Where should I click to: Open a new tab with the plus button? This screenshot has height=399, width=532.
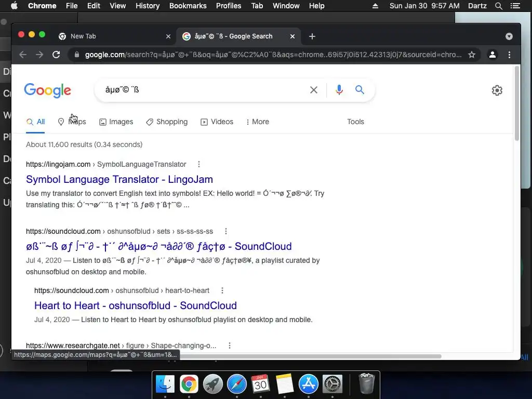pos(312,36)
